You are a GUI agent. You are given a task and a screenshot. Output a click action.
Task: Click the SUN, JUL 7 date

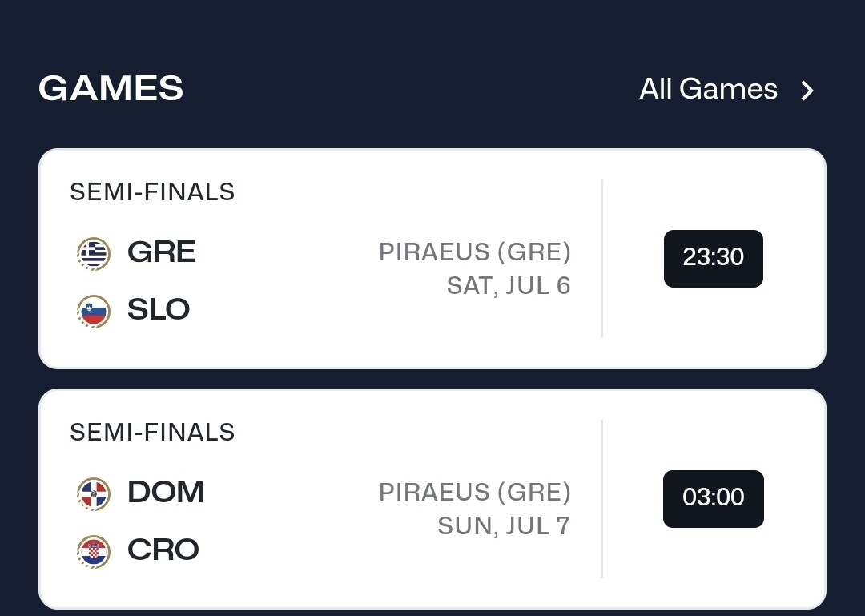point(503,525)
